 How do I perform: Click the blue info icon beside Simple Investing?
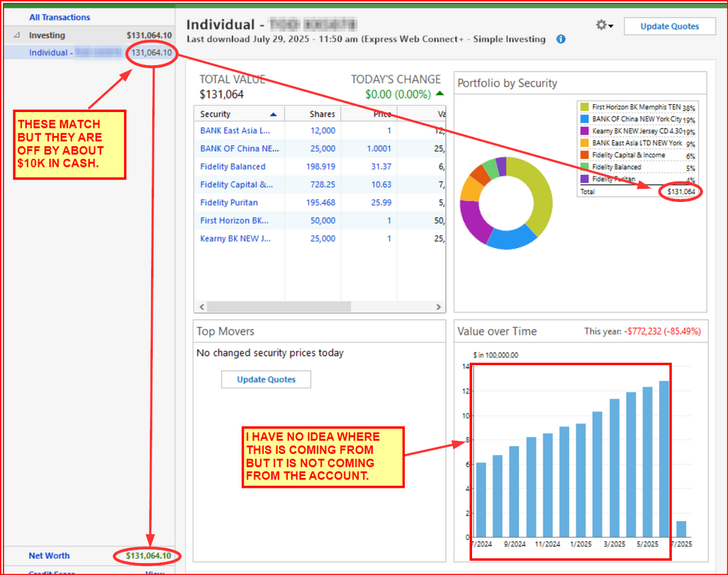coord(561,40)
